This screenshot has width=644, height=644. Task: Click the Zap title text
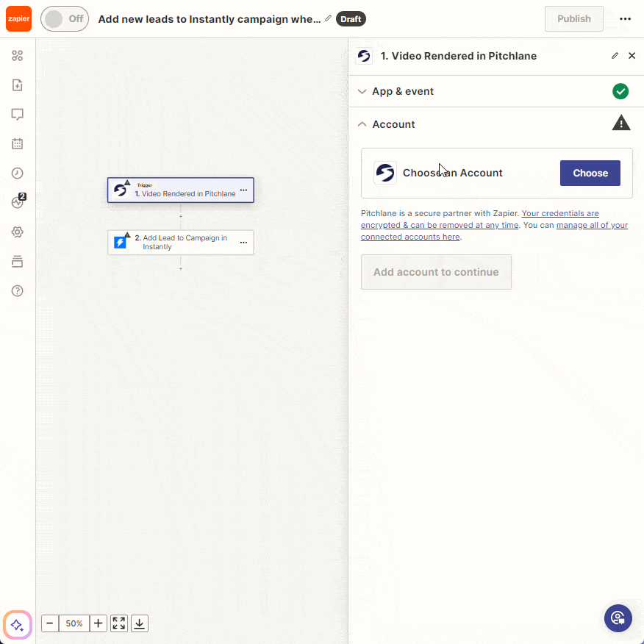click(210, 19)
